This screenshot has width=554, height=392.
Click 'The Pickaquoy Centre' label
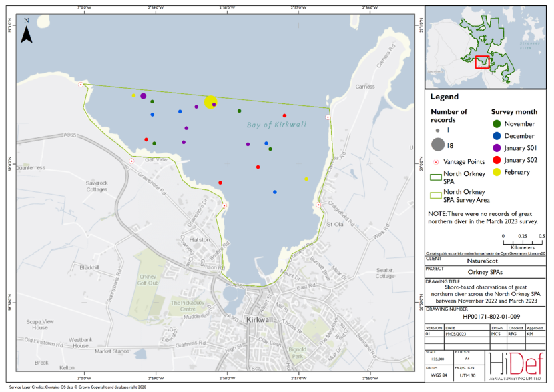click(188, 306)
